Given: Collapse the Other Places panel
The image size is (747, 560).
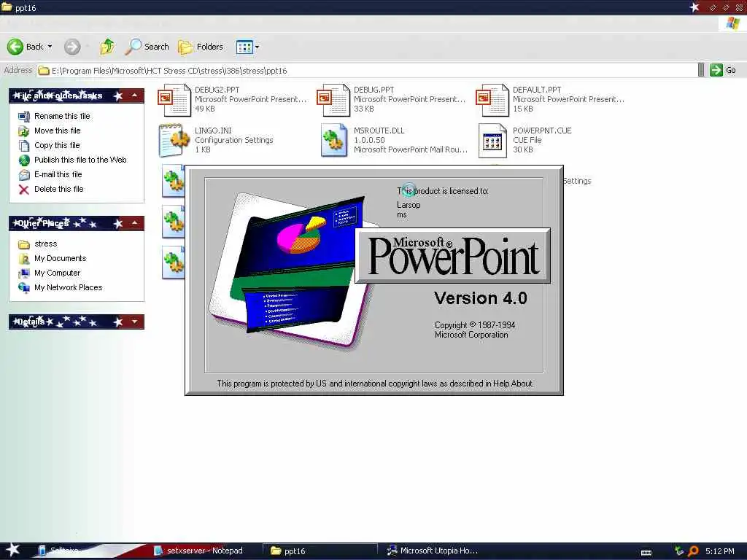Looking at the screenshot, I should tap(135, 223).
